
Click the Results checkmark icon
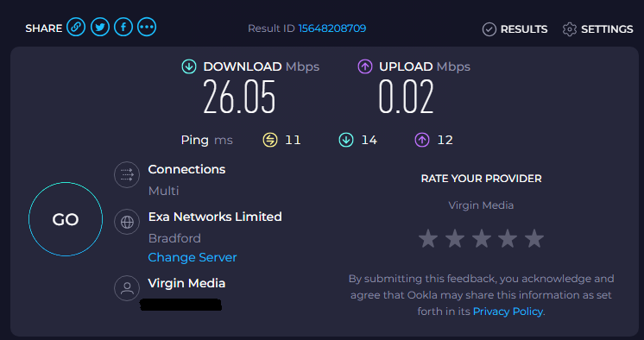coord(489,29)
